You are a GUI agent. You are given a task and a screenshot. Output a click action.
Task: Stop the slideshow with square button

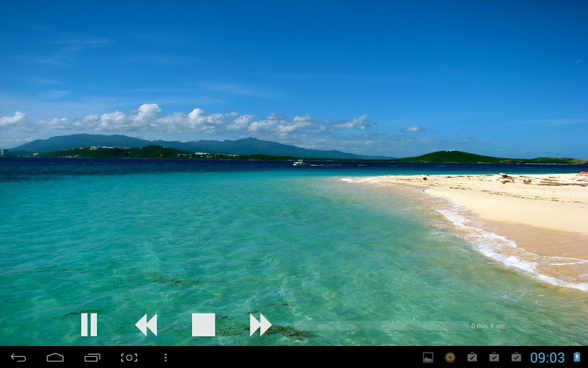coord(204,325)
